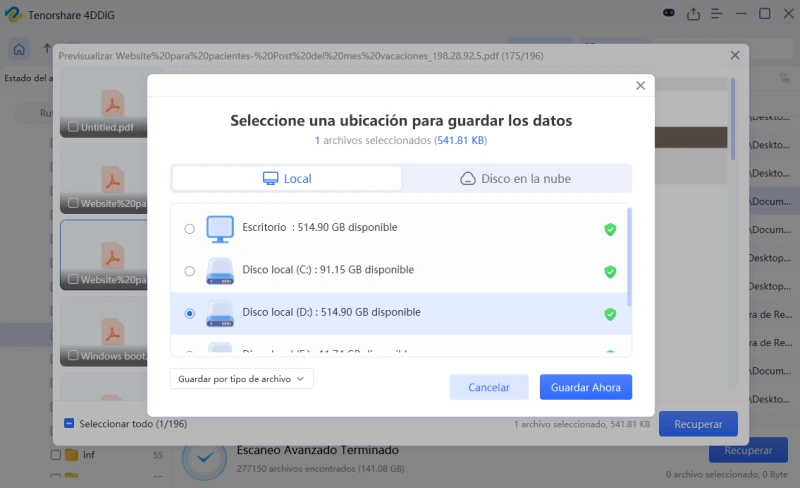Screen dimensions: 800x488
Task: Click the drive list scrollbar
Action: click(629, 257)
